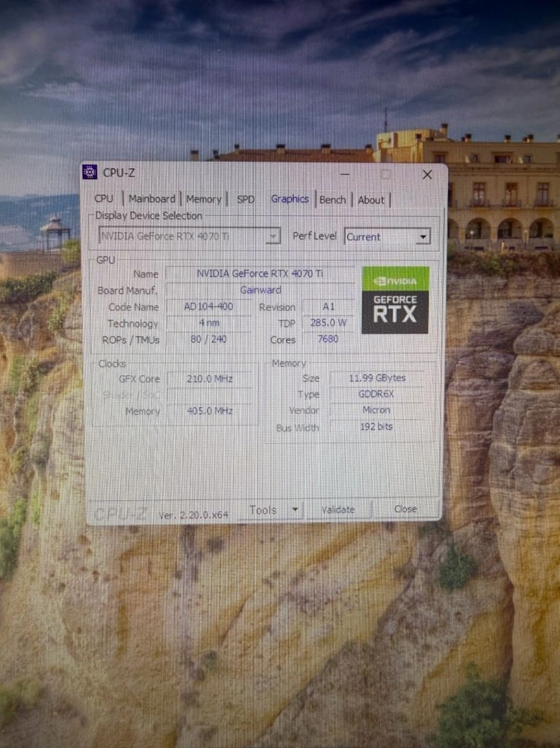Go to the About tab

point(371,200)
